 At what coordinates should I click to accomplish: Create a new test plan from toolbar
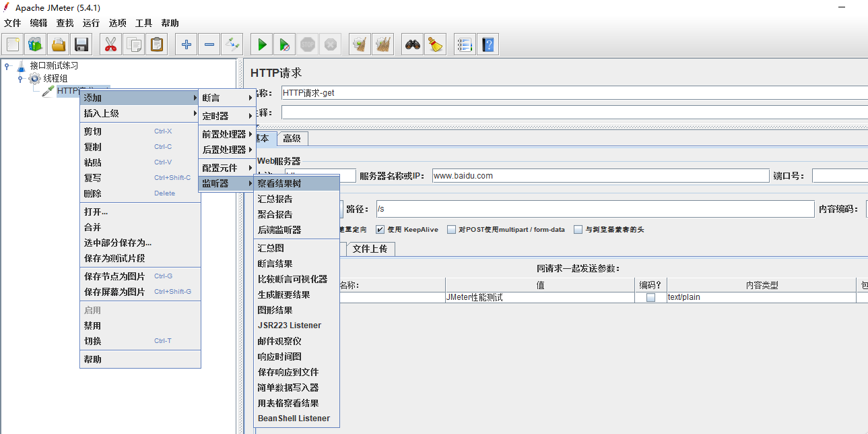click(13, 44)
